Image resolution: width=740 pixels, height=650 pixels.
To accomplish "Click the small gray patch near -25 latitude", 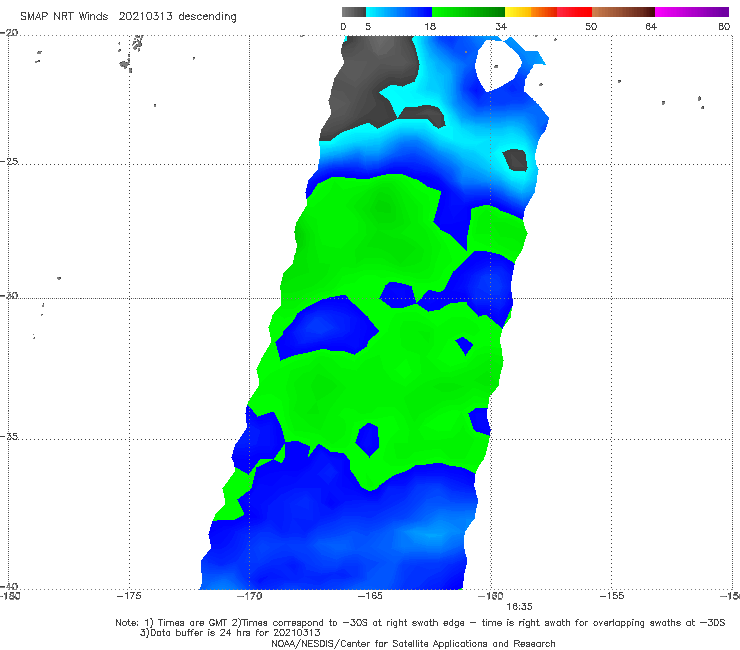I will pos(515,160).
